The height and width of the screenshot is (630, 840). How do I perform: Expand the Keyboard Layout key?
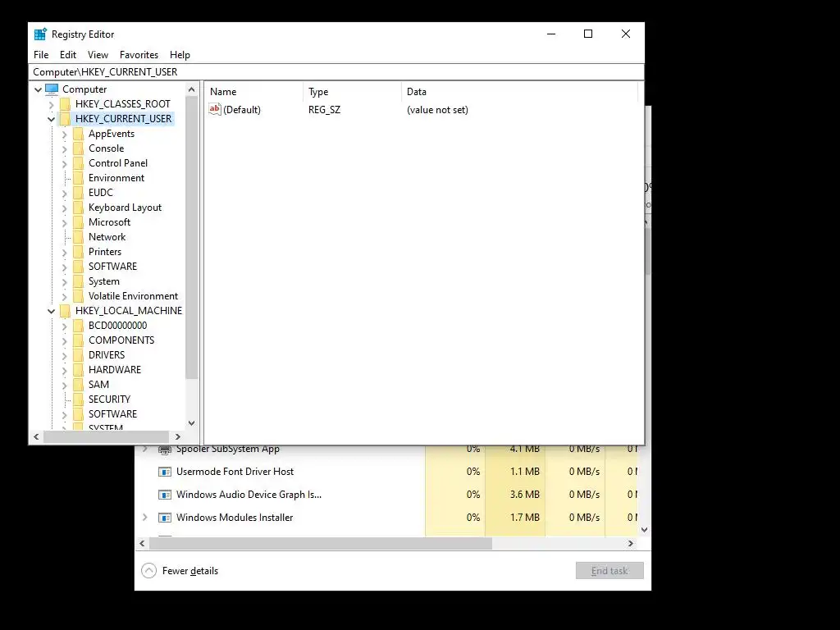[x=64, y=208]
